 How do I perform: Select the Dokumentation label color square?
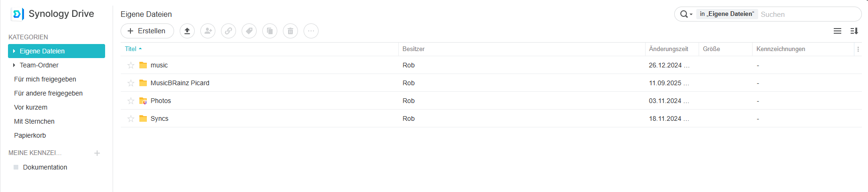point(16,167)
